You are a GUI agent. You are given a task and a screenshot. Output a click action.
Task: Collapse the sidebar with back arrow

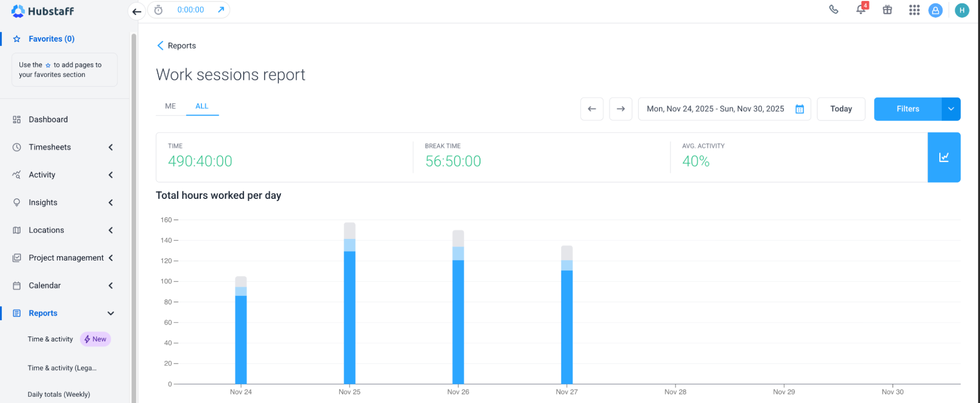pyautogui.click(x=137, y=11)
